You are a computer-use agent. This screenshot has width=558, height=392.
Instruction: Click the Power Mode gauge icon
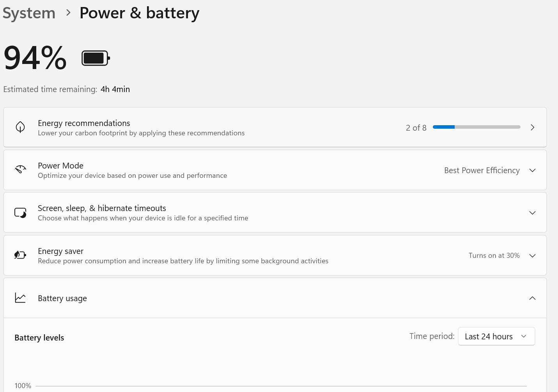point(20,170)
